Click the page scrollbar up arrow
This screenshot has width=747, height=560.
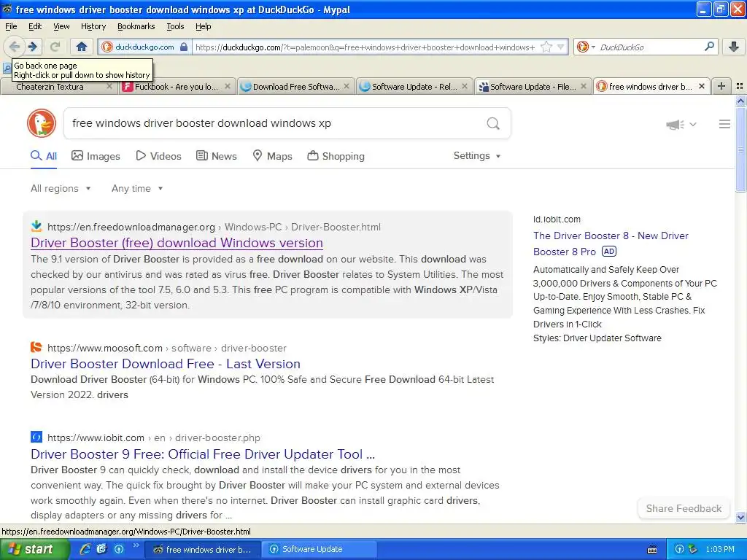[x=740, y=101]
